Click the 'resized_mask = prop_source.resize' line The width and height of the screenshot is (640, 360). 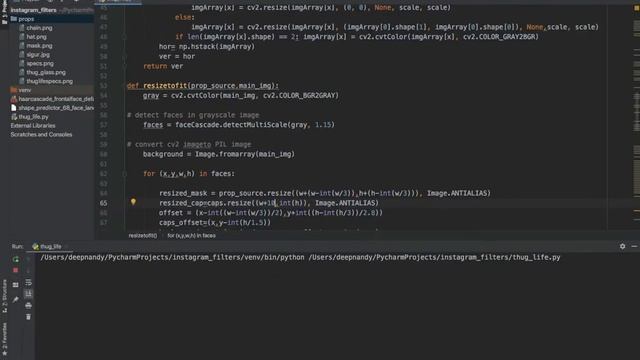pyautogui.click(x=325, y=193)
